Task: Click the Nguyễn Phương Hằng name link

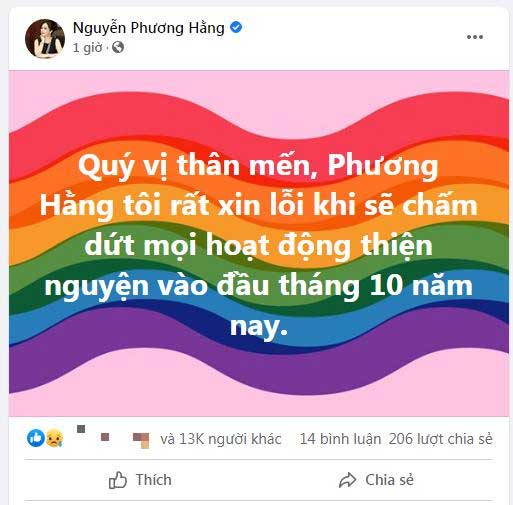Action: click(149, 28)
